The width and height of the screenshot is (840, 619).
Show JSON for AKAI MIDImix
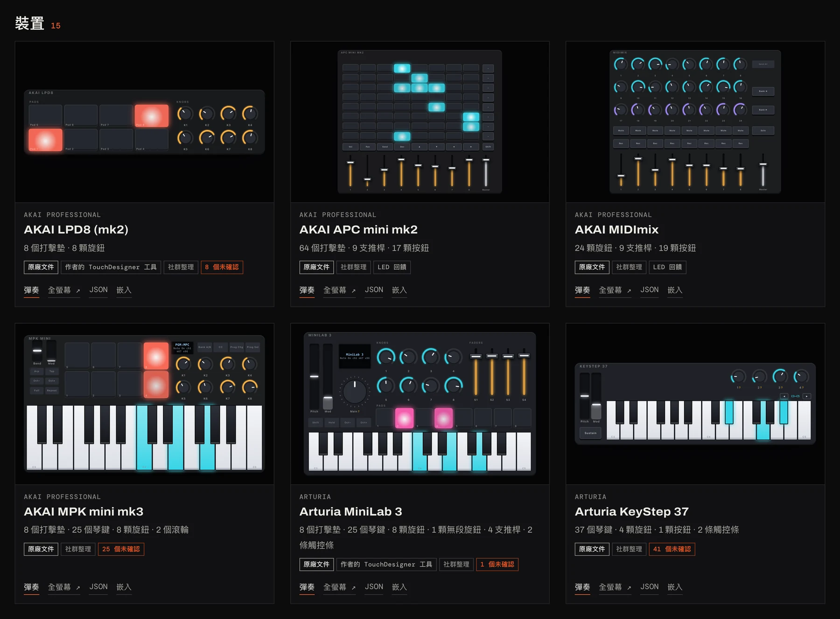click(x=650, y=290)
